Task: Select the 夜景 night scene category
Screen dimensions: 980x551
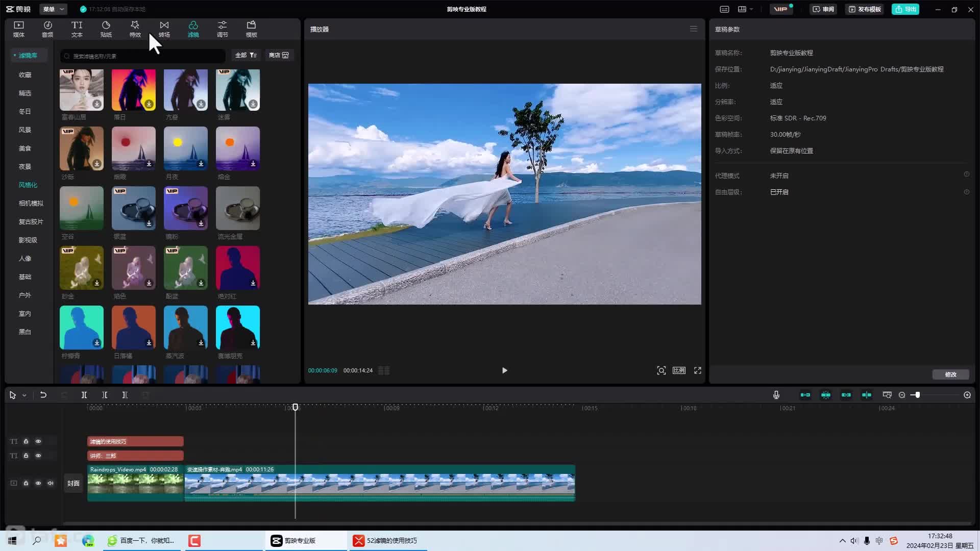Action: point(25,166)
